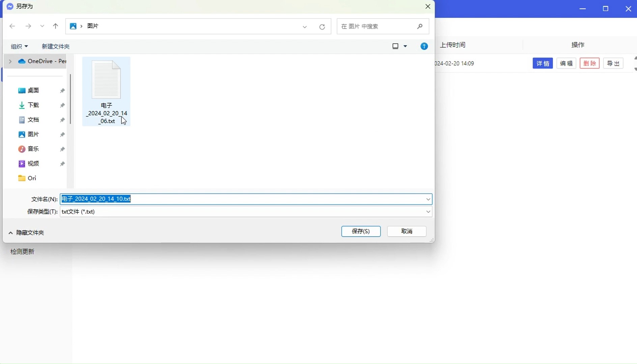Select file 电子_2024_02_20_14_06.txt

[x=106, y=91]
